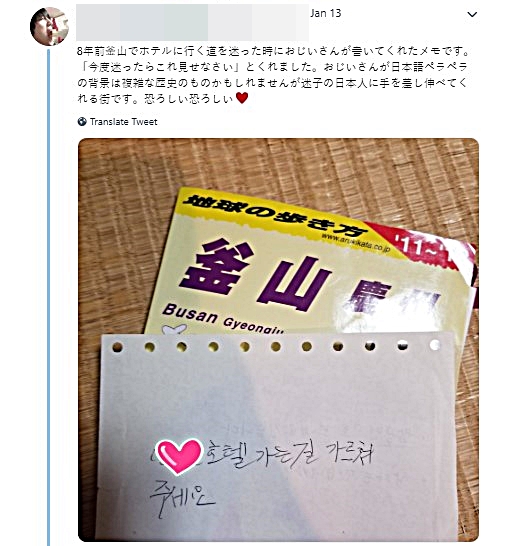Open the attached Busan guidebook photo
Viewport: 507px width, 546px height.
[x=278, y=340]
